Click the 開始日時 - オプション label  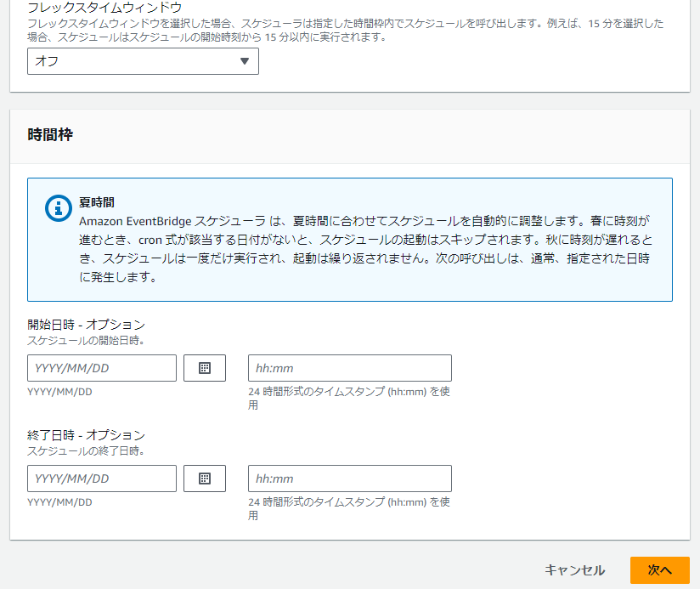pos(86,324)
